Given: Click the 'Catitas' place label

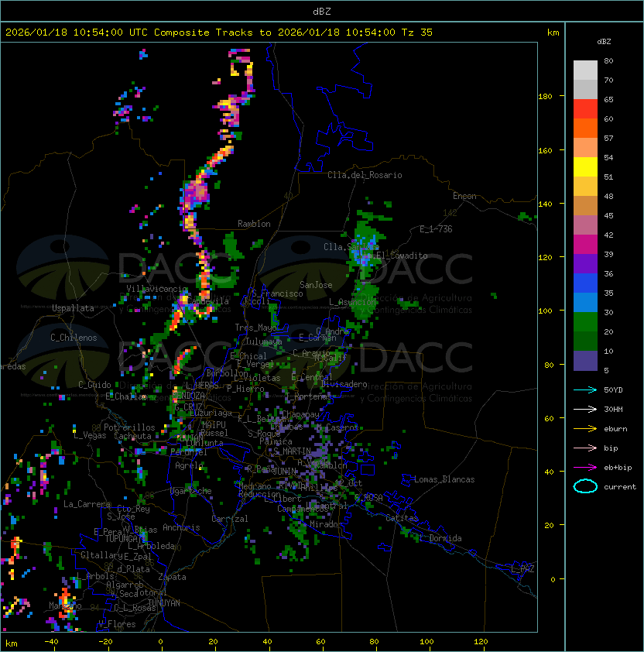Looking at the screenshot, I should pos(402,518).
